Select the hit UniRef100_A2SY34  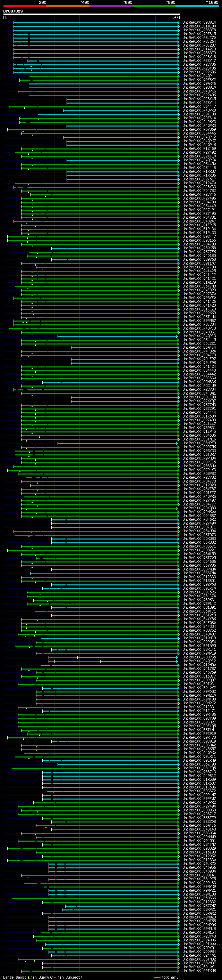coord(199,390)
